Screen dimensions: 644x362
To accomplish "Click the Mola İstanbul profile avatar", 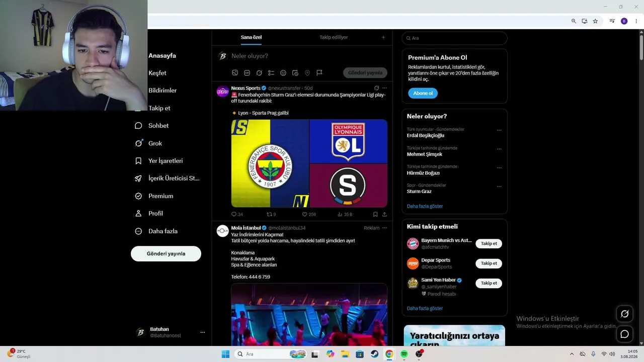I will pyautogui.click(x=222, y=231).
